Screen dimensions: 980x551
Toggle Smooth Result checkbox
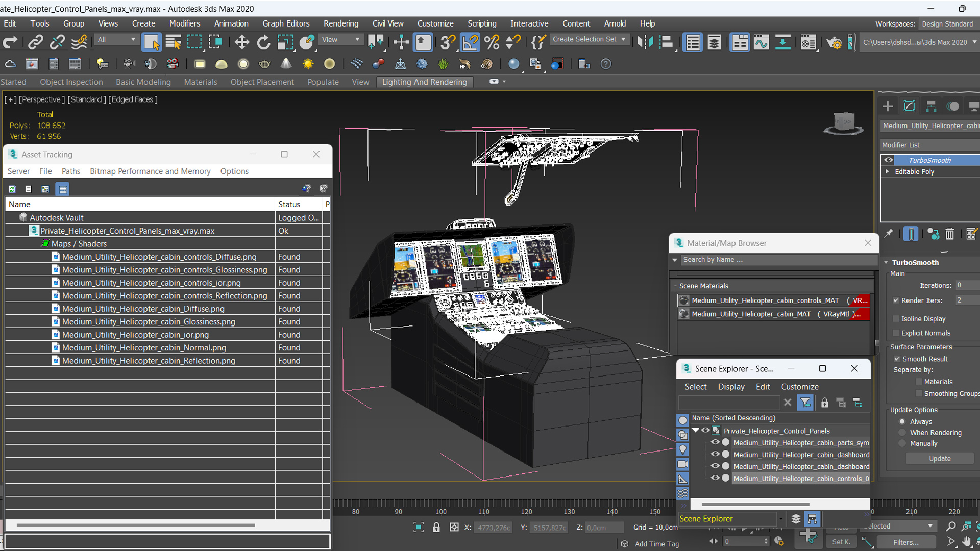pyautogui.click(x=897, y=359)
